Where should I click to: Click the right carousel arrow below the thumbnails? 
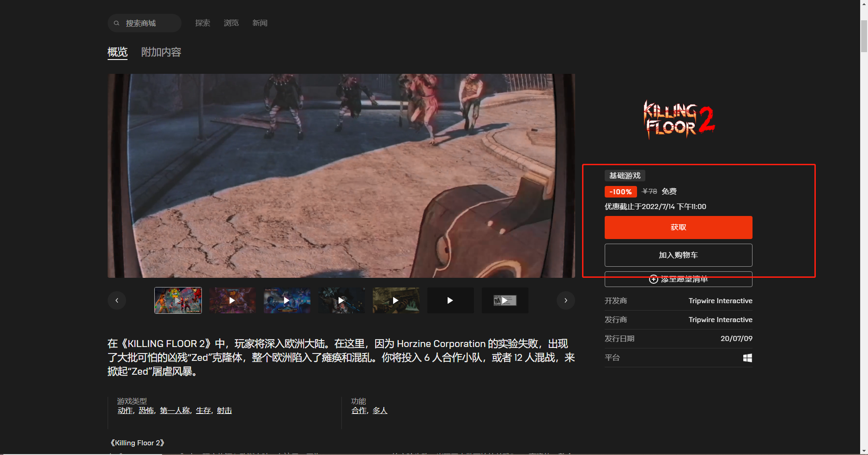tap(565, 300)
